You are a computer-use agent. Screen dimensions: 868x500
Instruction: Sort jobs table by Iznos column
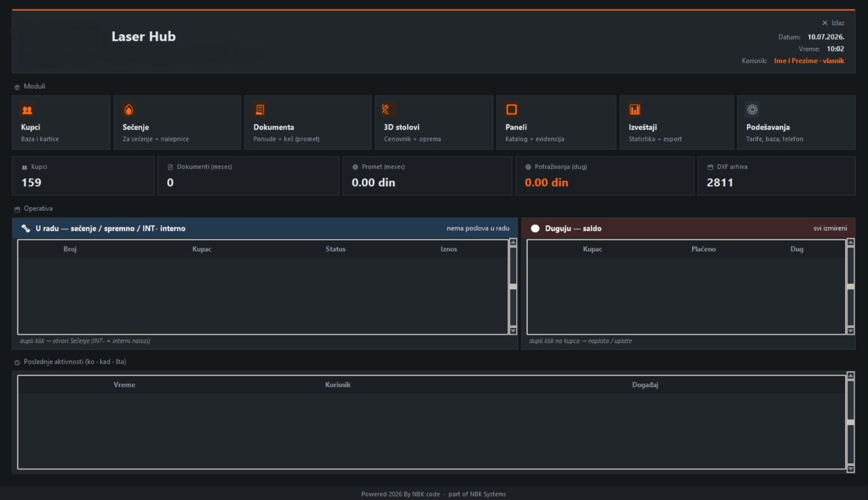[x=449, y=249]
